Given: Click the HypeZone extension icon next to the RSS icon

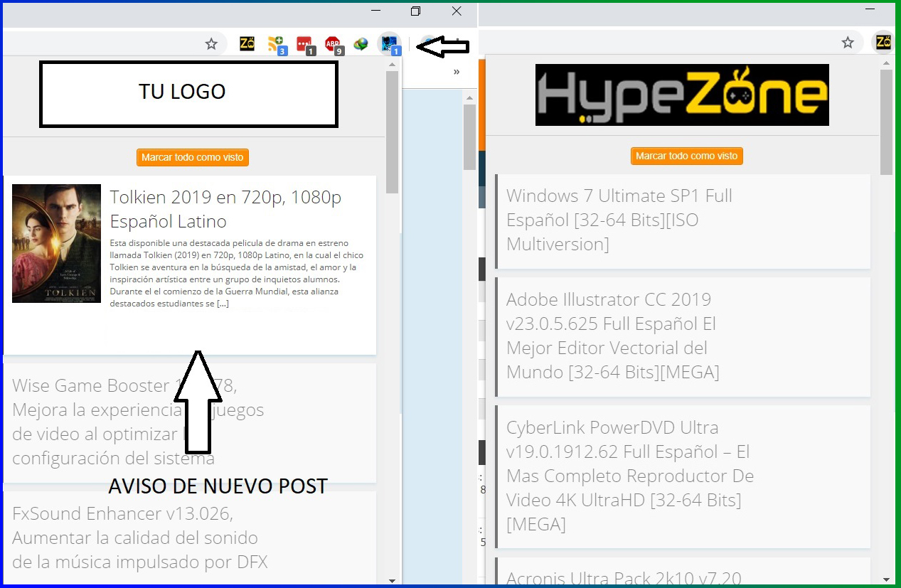Looking at the screenshot, I should (247, 44).
